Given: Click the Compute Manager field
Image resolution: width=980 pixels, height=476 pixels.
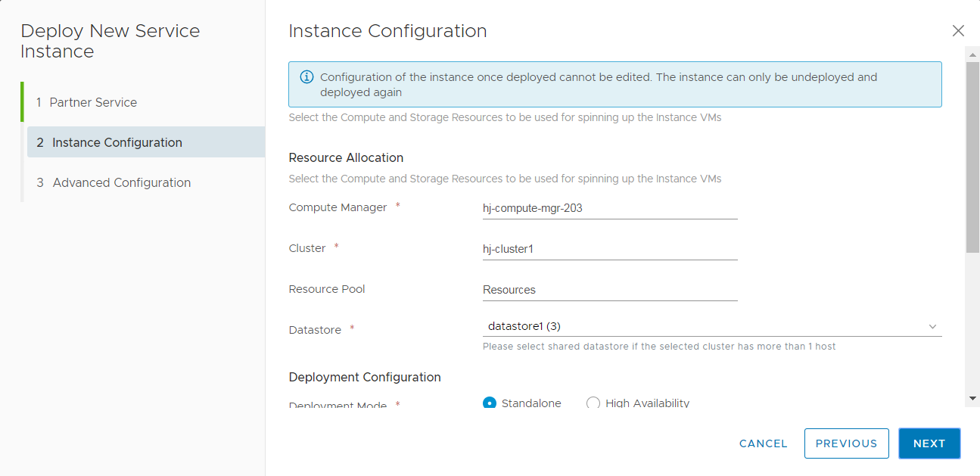Looking at the screenshot, I should pyautogui.click(x=609, y=208).
